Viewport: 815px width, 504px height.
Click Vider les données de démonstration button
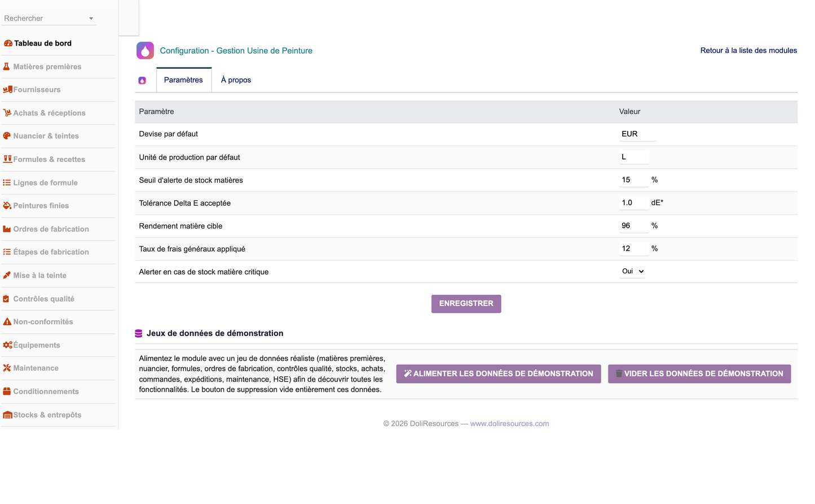click(699, 374)
